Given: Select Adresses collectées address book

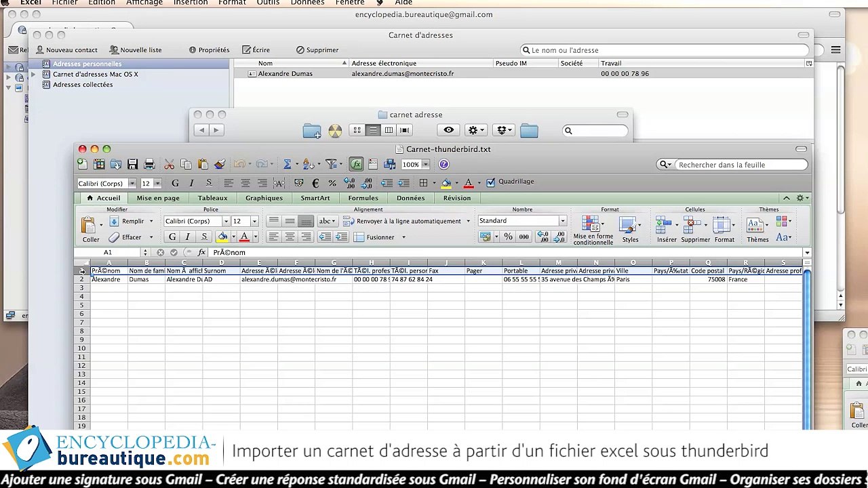Looking at the screenshot, I should click(x=83, y=85).
